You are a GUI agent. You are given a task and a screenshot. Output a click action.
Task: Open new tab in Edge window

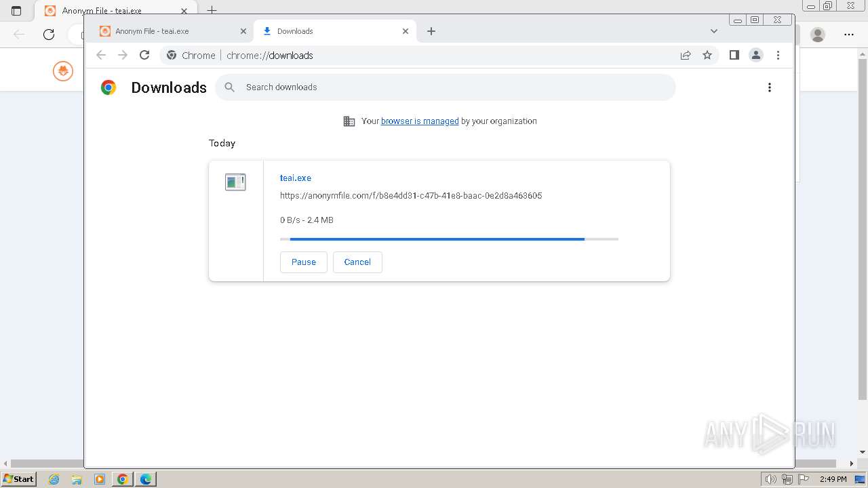(212, 11)
